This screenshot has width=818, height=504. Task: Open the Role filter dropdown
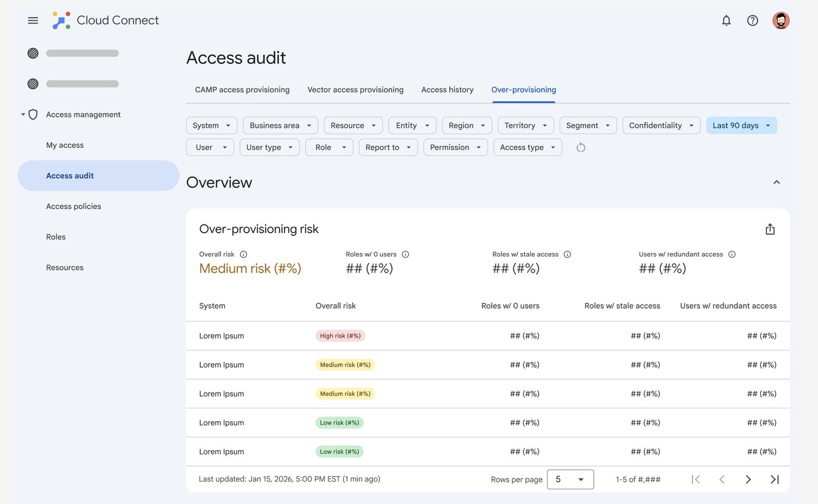click(329, 147)
